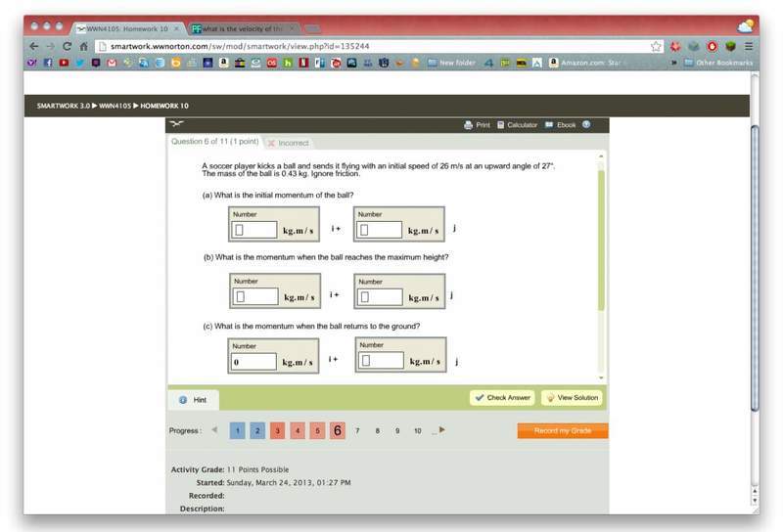Open the YouTube bookmark icon
783x532 pixels.
coord(64,63)
